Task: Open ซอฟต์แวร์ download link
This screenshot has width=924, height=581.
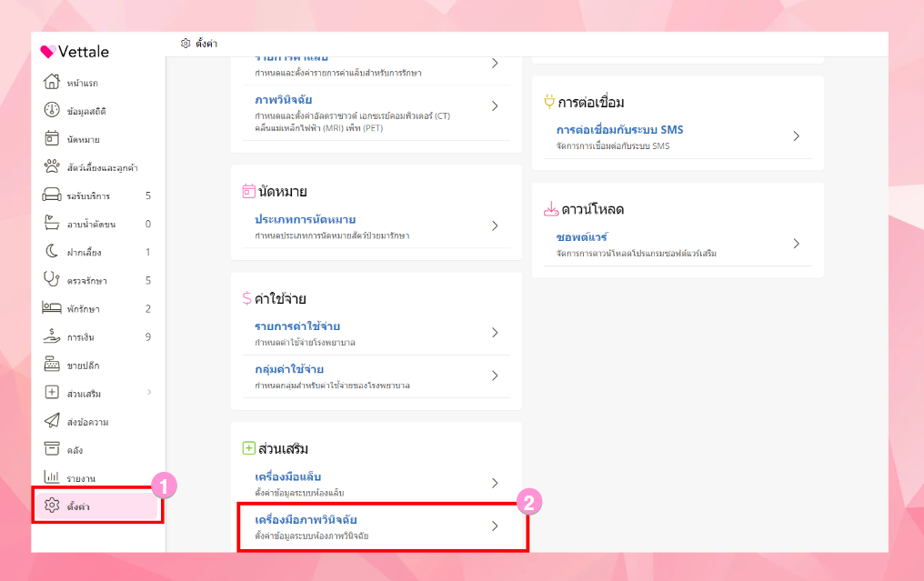Action: (x=582, y=237)
